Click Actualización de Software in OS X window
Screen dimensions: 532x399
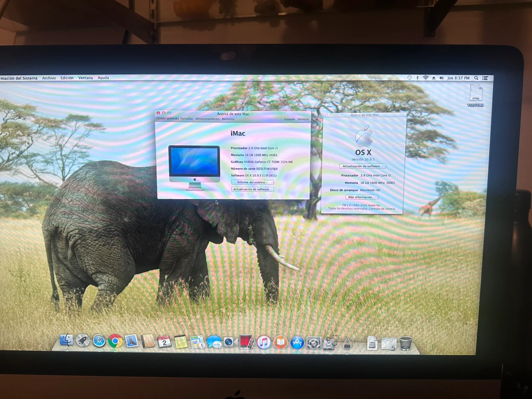pyautogui.click(x=362, y=166)
